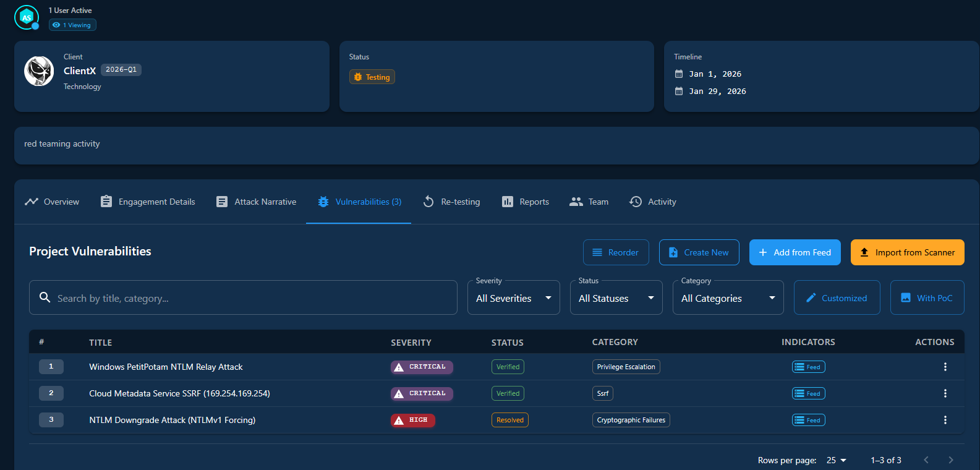The width and height of the screenshot is (980, 470).
Task: Open actions menu for NTLM Downgrade row
Action: [945, 420]
